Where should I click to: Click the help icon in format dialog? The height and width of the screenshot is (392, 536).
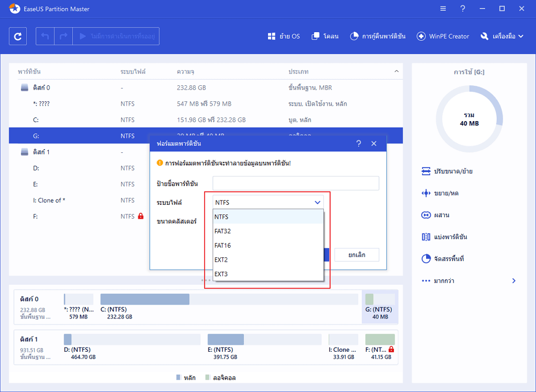[x=358, y=144]
